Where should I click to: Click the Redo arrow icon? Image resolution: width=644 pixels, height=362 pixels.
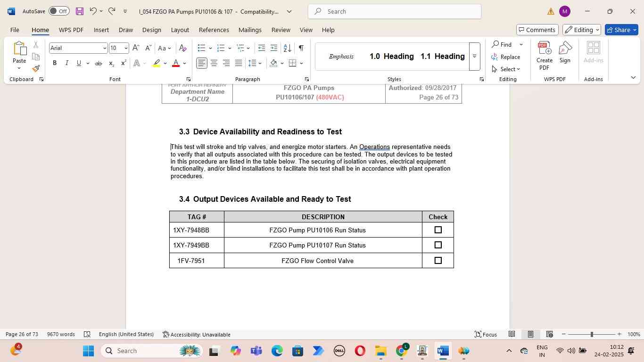point(112,11)
